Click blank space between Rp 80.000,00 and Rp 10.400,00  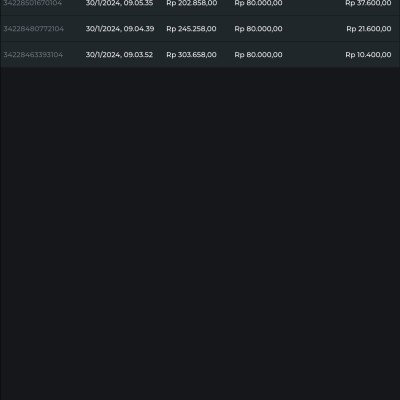click(x=314, y=55)
